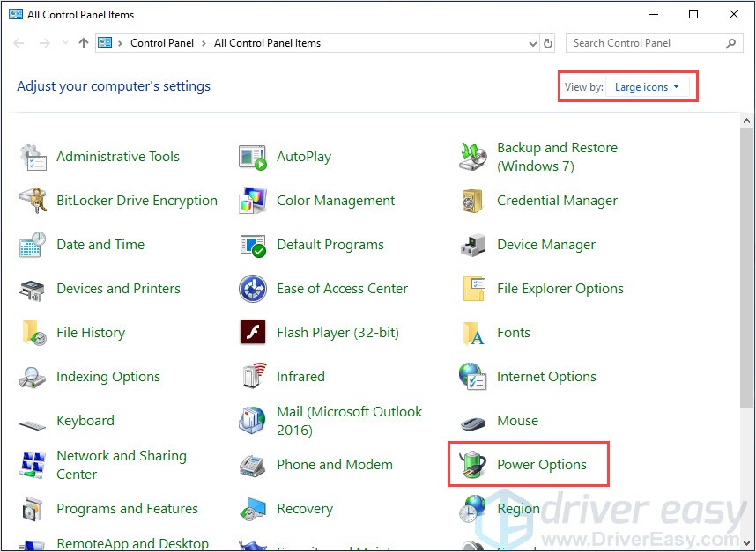Open the Flash Player icon
756x552 pixels.
click(x=253, y=332)
